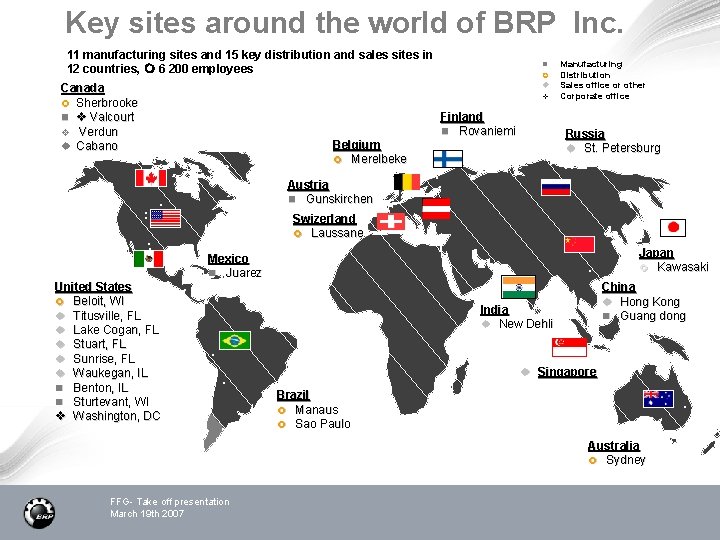Viewport: 720px width, 540px height.
Task: Click the Manufacturing legend entry
Action: (591, 64)
